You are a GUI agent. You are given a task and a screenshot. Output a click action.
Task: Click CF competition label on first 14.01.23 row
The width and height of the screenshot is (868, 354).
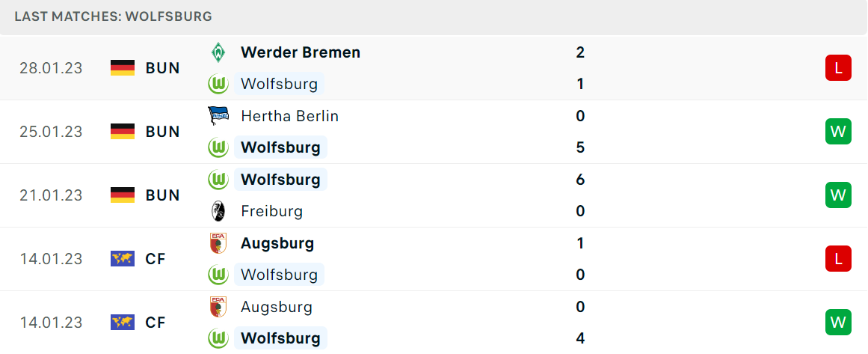pyautogui.click(x=156, y=259)
